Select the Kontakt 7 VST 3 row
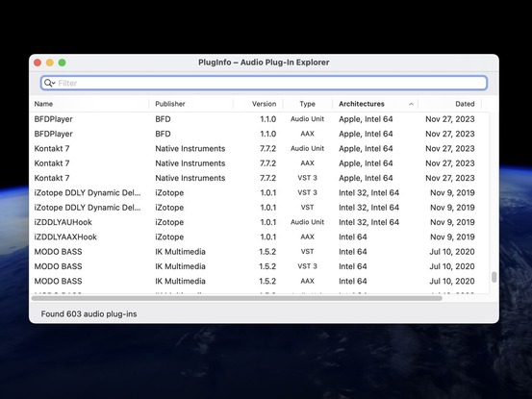 (260, 178)
